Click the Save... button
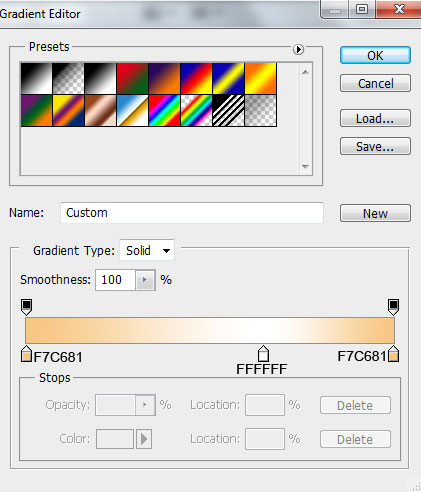The width and height of the screenshot is (421, 492). pos(375,146)
